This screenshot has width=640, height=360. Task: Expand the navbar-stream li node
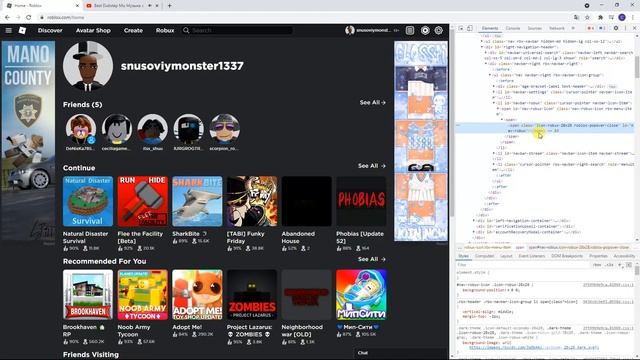pyautogui.click(x=493, y=153)
